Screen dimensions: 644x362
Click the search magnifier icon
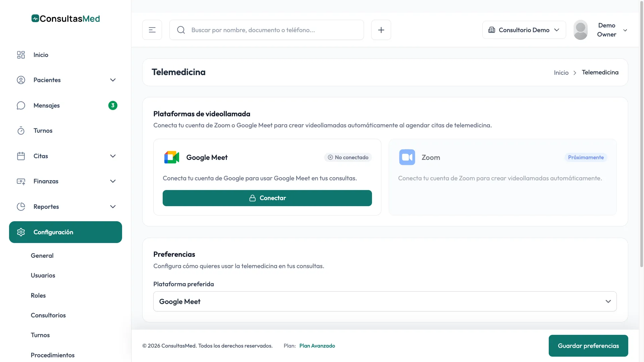181,30
